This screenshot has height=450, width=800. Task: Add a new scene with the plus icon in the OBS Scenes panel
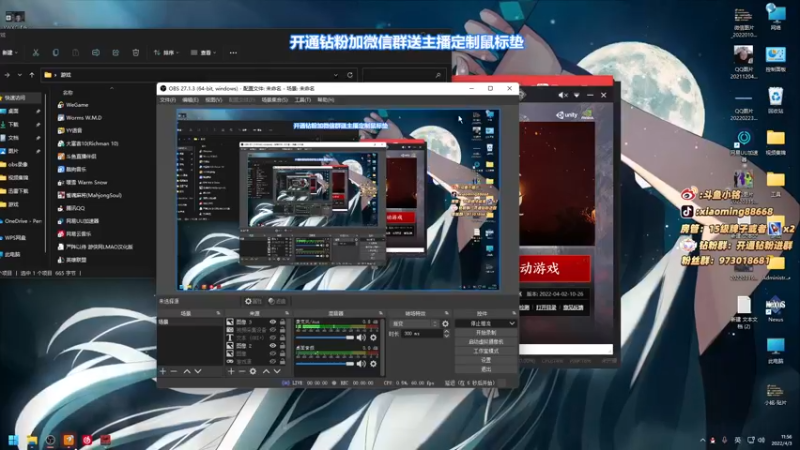(163, 371)
